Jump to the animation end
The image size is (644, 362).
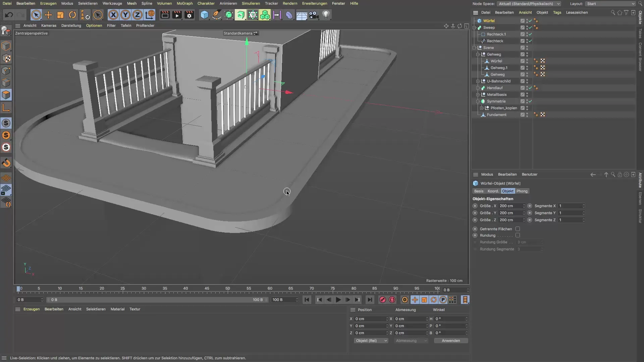370,300
